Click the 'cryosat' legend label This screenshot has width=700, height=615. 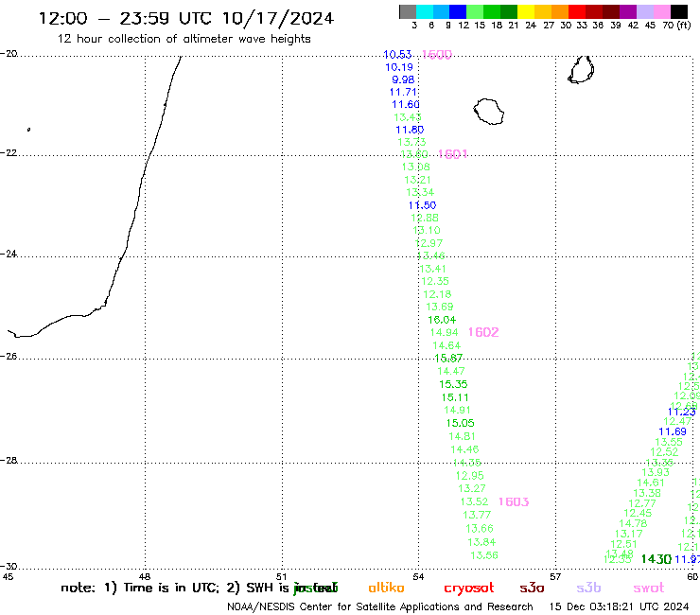click(469, 589)
